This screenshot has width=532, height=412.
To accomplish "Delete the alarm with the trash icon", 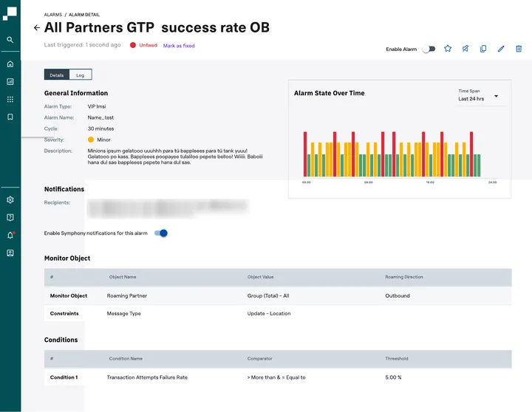I will coord(519,49).
